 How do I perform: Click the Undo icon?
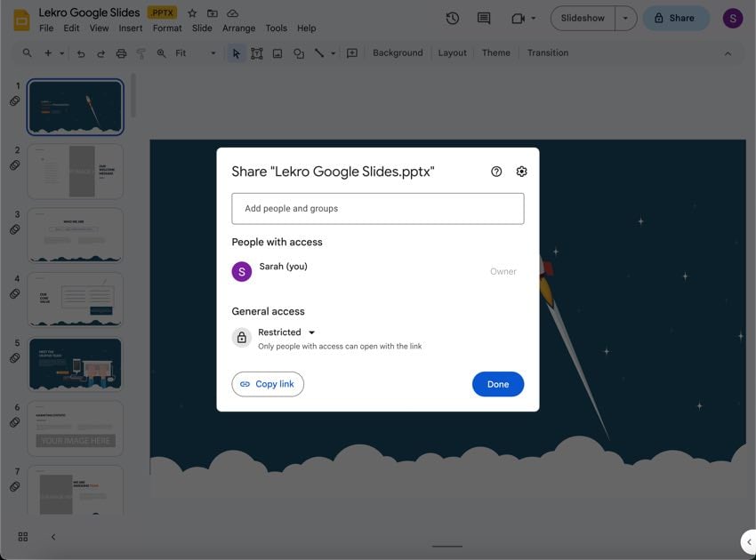click(77, 51)
